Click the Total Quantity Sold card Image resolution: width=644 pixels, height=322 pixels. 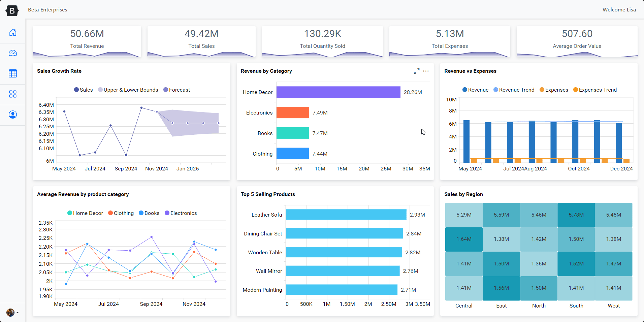322,41
